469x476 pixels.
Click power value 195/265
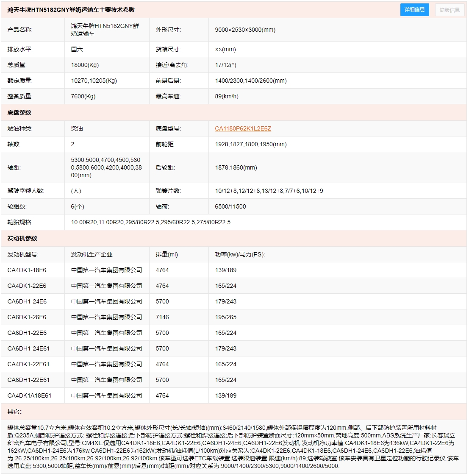coord(225,317)
